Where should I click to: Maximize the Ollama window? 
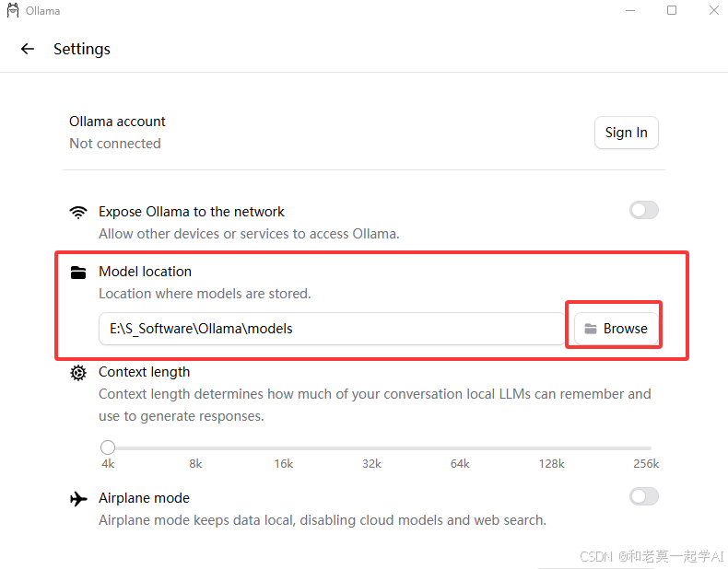672,10
